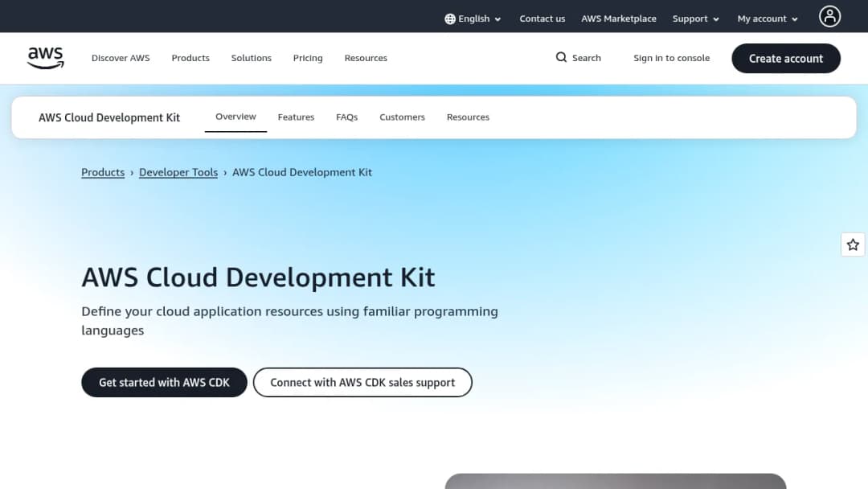Expand the My account dropdown
The height and width of the screenshot is (489, 868).
click(x=768, y=18)
